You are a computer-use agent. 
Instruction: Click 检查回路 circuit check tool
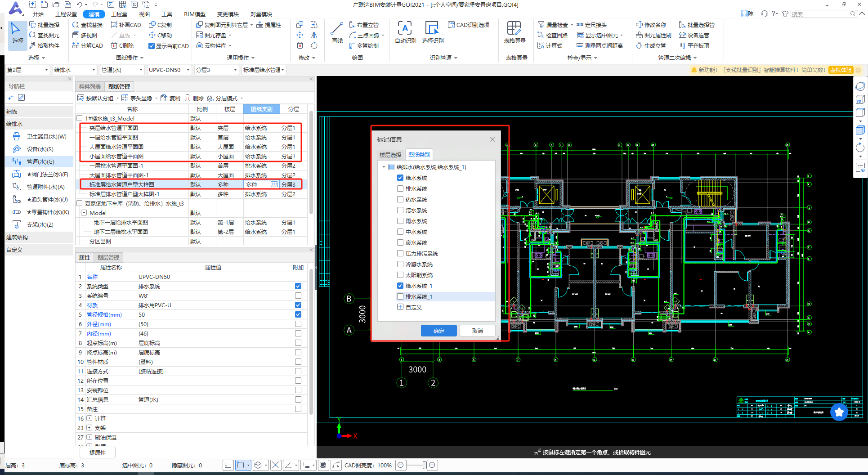pos(552,35)
